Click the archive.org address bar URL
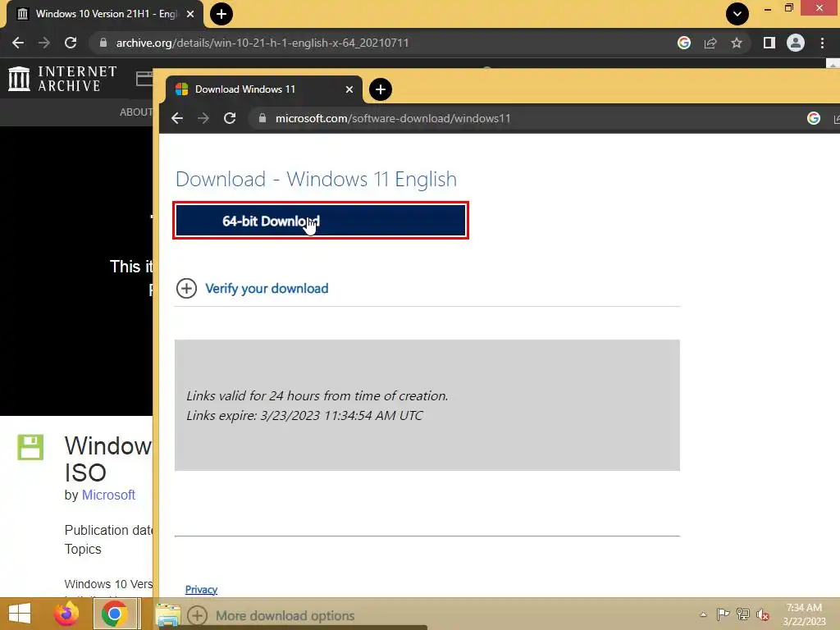Image resolution: width=840 pixels, height=630 pixels. (x=262, y=43)
